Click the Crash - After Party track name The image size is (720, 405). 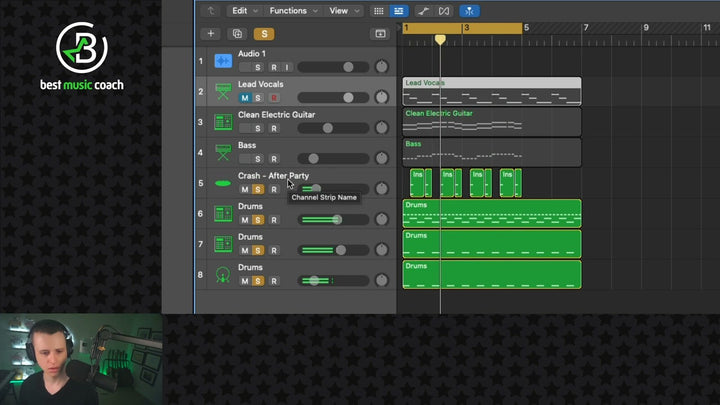pos(273,175)
